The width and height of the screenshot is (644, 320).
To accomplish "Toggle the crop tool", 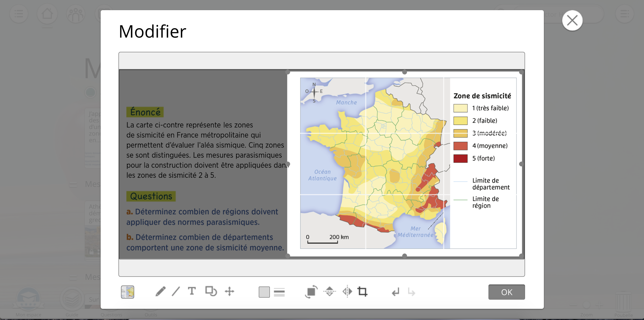I will pos(363,292).
